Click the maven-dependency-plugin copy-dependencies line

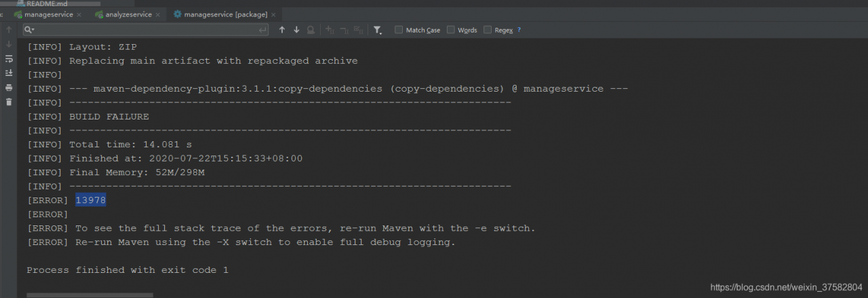(x=328, y=89)
